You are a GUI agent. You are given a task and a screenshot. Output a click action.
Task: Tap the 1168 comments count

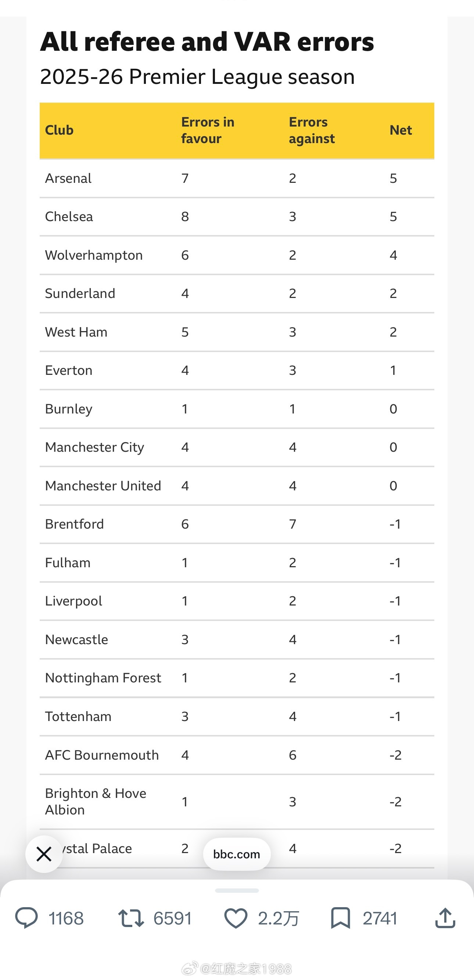tap(66, 918)
